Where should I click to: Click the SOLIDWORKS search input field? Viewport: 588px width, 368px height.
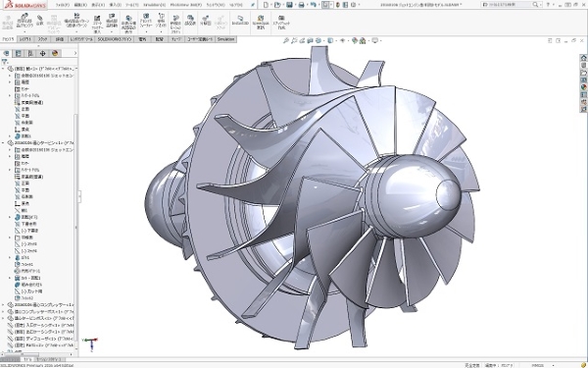point(507,5)
